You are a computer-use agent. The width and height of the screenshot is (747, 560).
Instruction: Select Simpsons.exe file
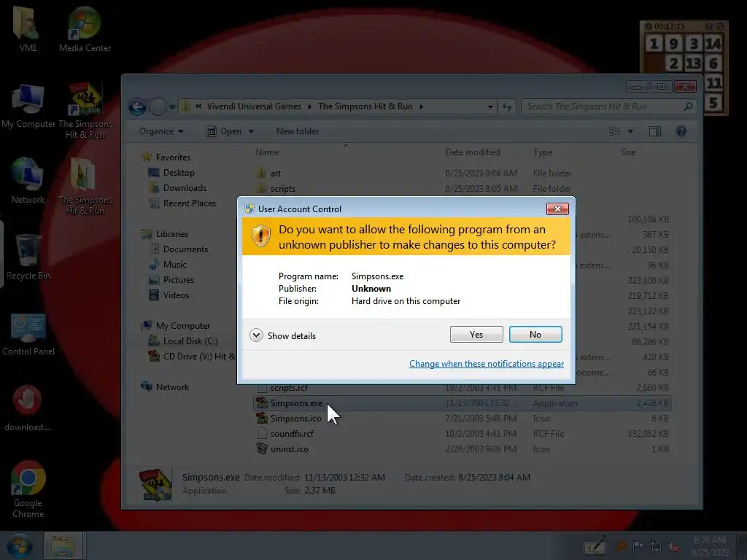tap(462, 402)
